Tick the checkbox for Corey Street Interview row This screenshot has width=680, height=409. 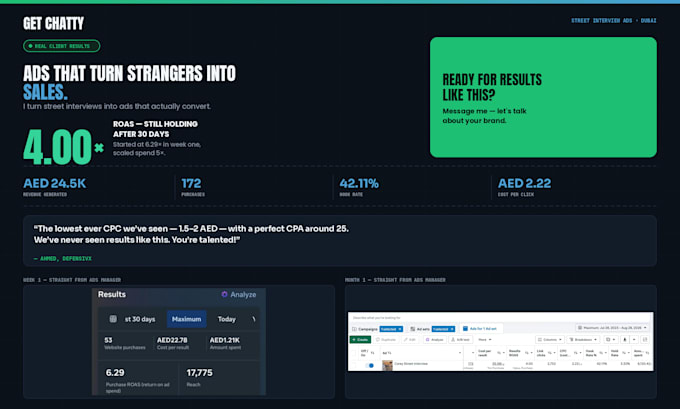point(353,365)
